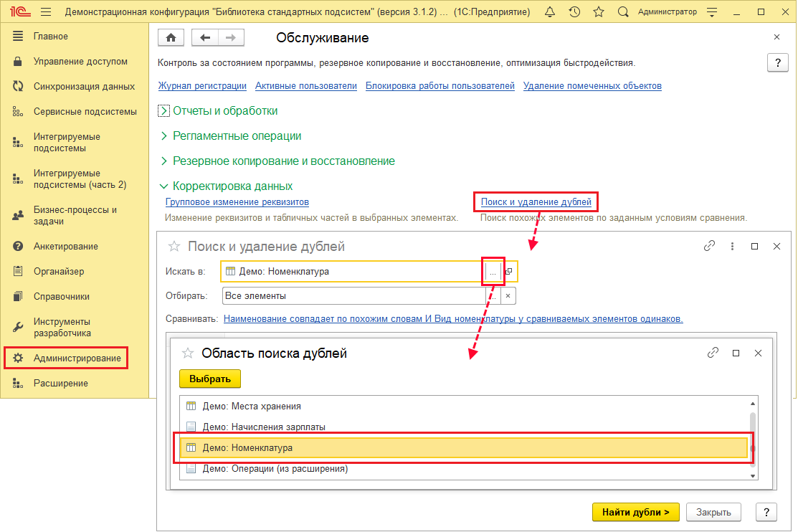This screenshot has width=798, height=532.
Task: Open the main hamburger menu in title bar
Action: tap(46, 11)
